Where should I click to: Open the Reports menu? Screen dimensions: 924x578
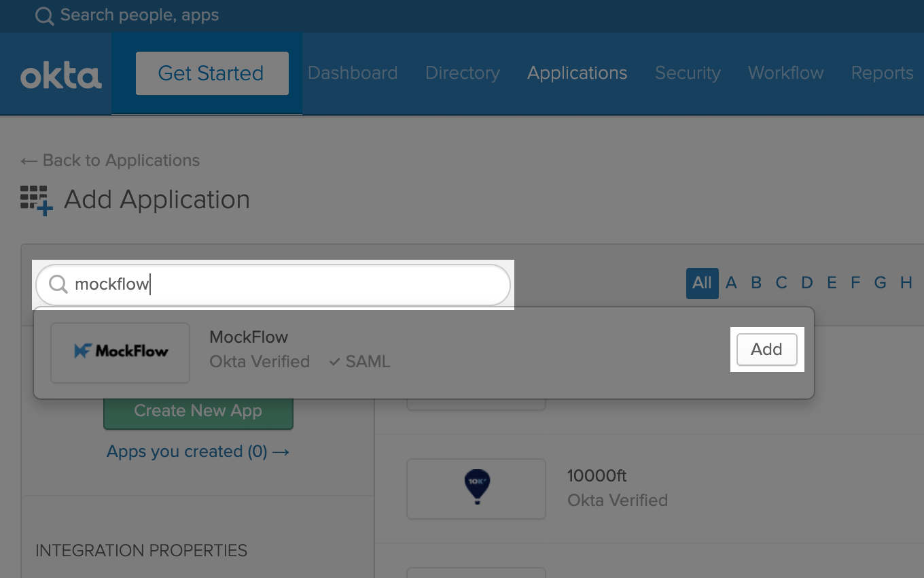coord(882,73)
